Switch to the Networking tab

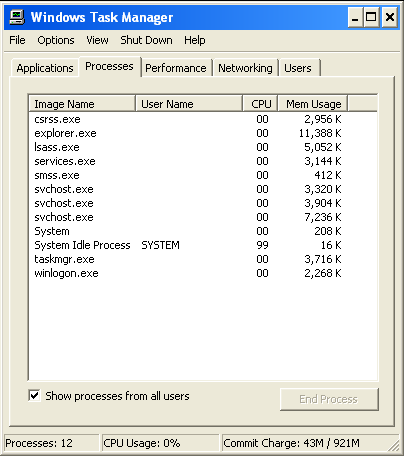[245, 68]
